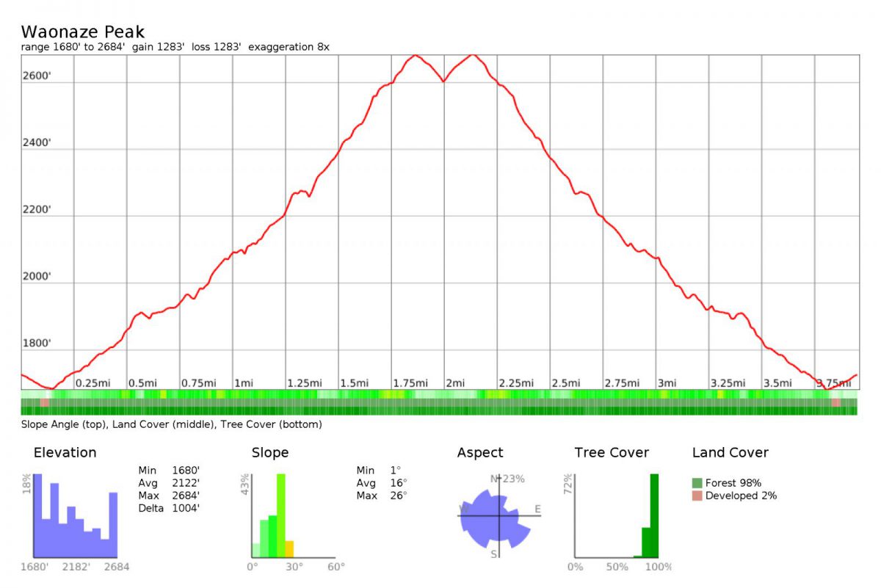Viewport: 881px width, 588px height.
Task: Select the Developed 2% legend text
Action: (741, 496)
